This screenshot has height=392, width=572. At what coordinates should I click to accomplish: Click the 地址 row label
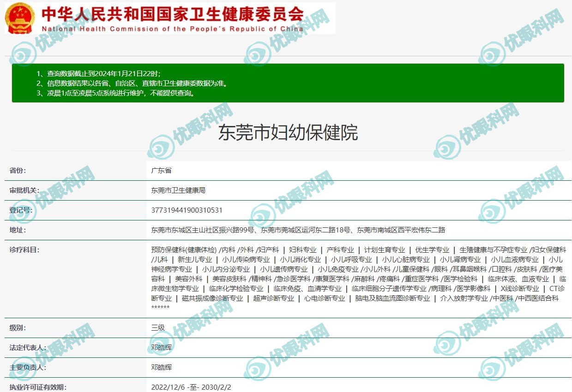[18, 230]
